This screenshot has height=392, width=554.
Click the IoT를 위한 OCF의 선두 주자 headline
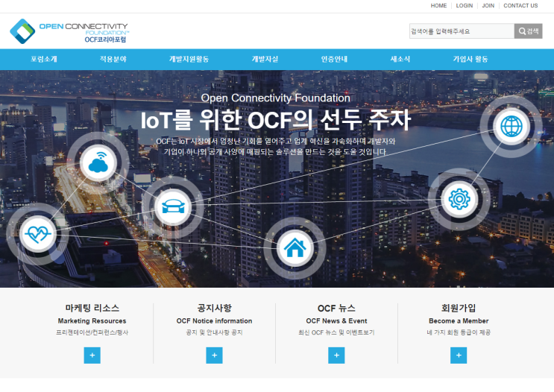pos(276,120)
